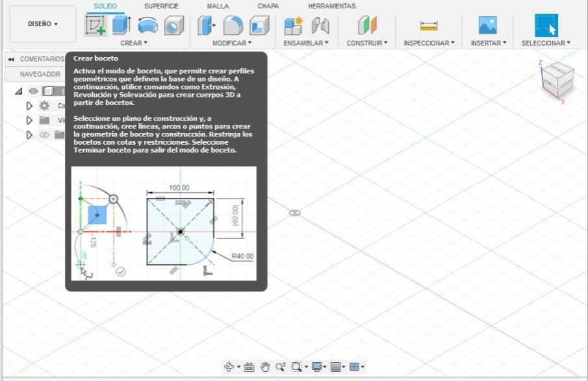Select the Revolución tool icon
The height and width of the screenshot is (381, 588).
pyautogui.click(x=147, y=25)
